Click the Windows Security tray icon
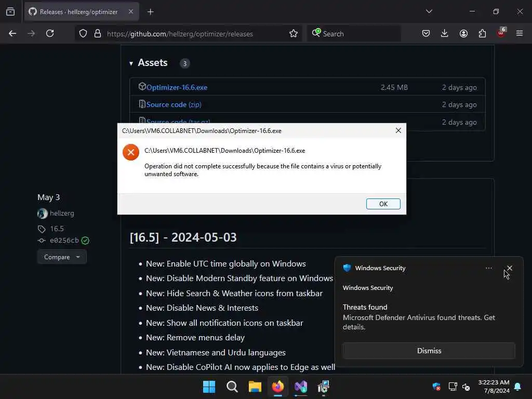Screen dimensions: 532x399 (436, 387)
